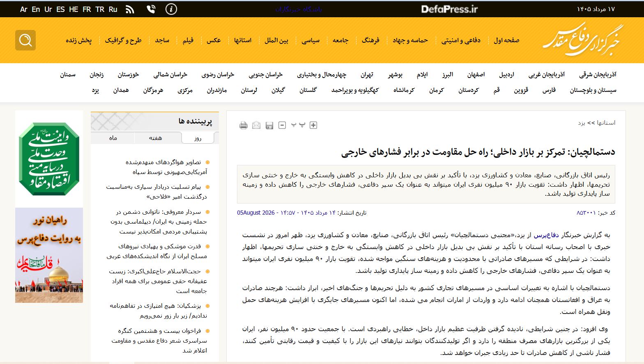Email the article via envelope icon
This screenshot has height=364, width=644.
click(x=256, y=125)
